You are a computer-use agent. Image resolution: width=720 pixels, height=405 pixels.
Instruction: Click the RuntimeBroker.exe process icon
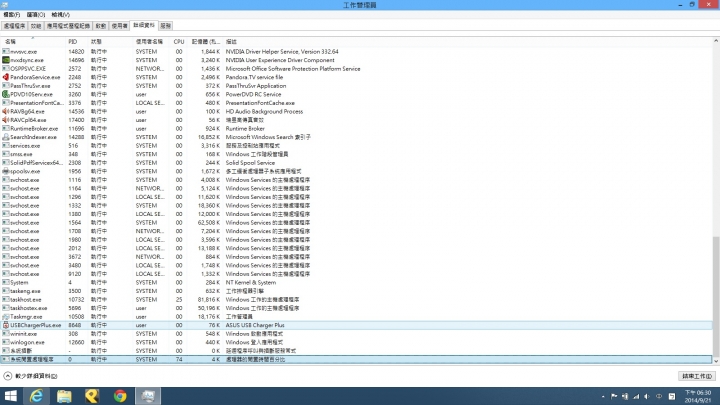click(x=6, y=129)
